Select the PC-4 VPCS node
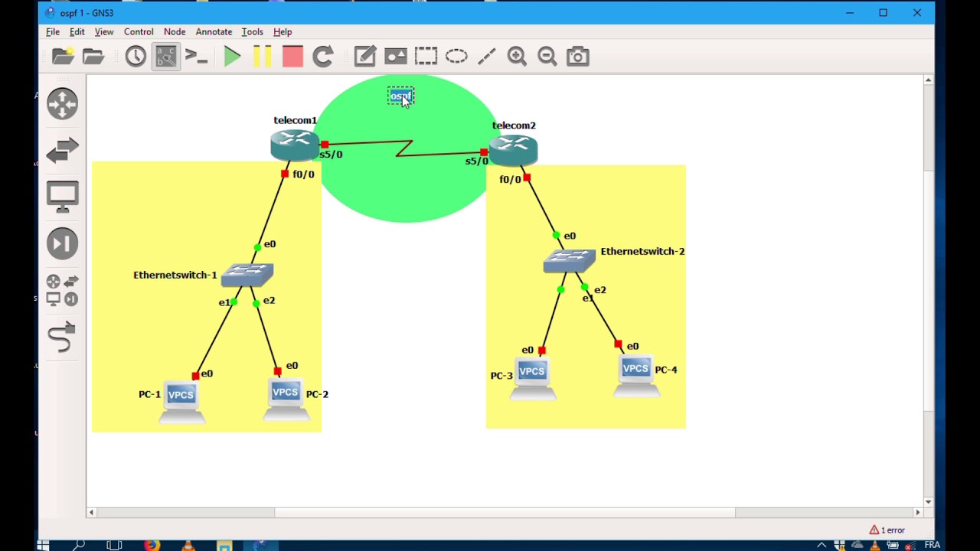Image resolution: width=980 pixels, height=551 pixels. [x=636, y=377]
